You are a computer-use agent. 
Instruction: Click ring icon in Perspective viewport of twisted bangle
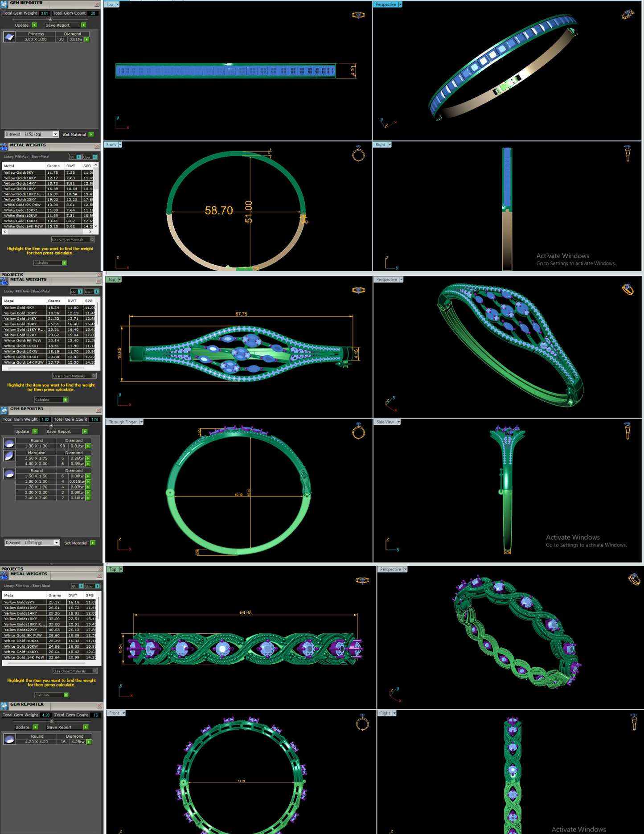[634, 579]
